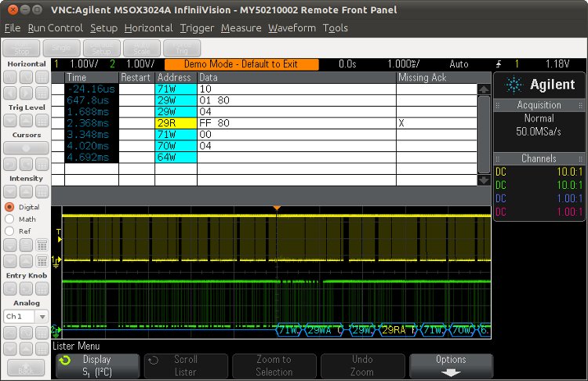Click the Auto Scale toolbar button
Viewport: 588px width, 381px height.
tap(142, 48)
